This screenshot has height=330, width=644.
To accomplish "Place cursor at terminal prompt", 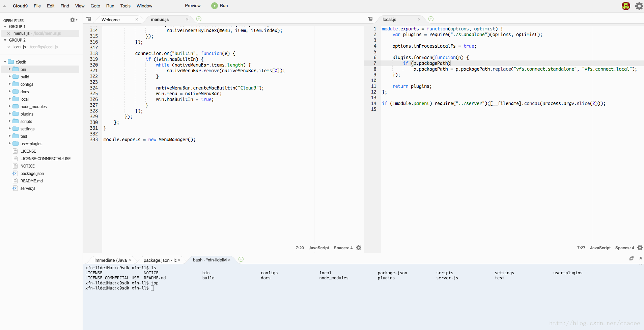I will pyautogui.click(x=152, y=288).
